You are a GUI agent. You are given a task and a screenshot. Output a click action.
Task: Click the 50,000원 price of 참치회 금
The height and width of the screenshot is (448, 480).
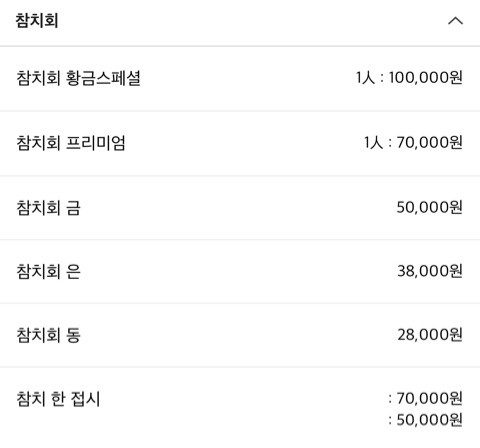point(430,207)
